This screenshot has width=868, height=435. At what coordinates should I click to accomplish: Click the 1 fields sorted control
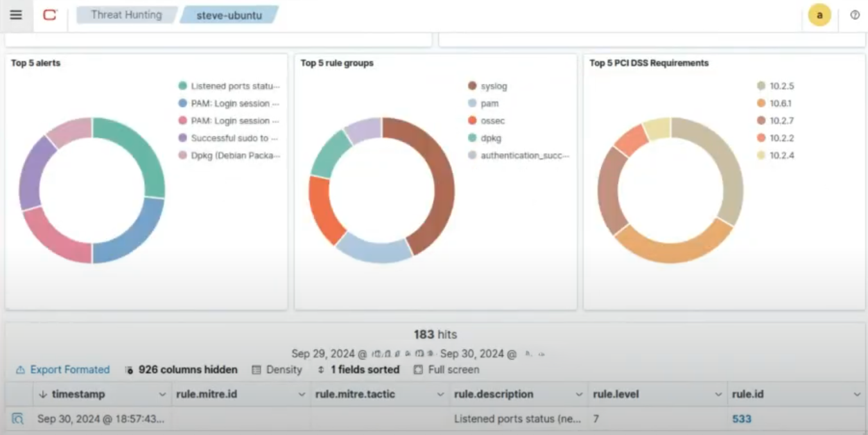[x=358, y=369]
